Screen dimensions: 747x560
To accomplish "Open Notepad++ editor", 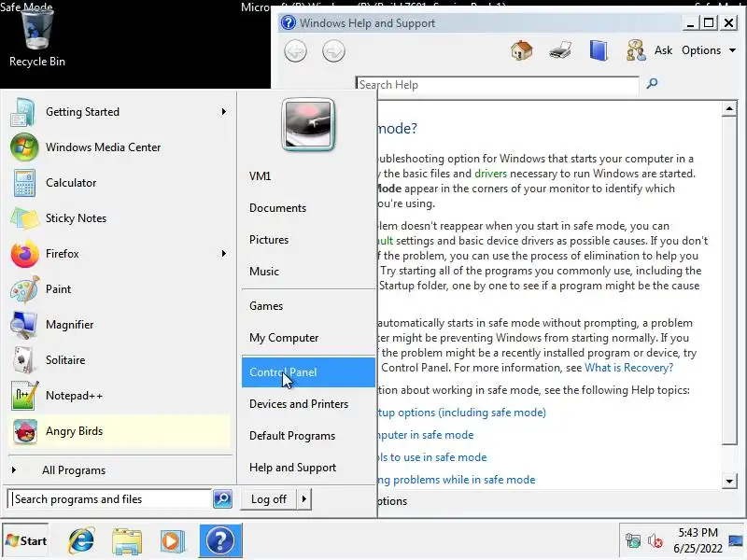I will point(120,396).
